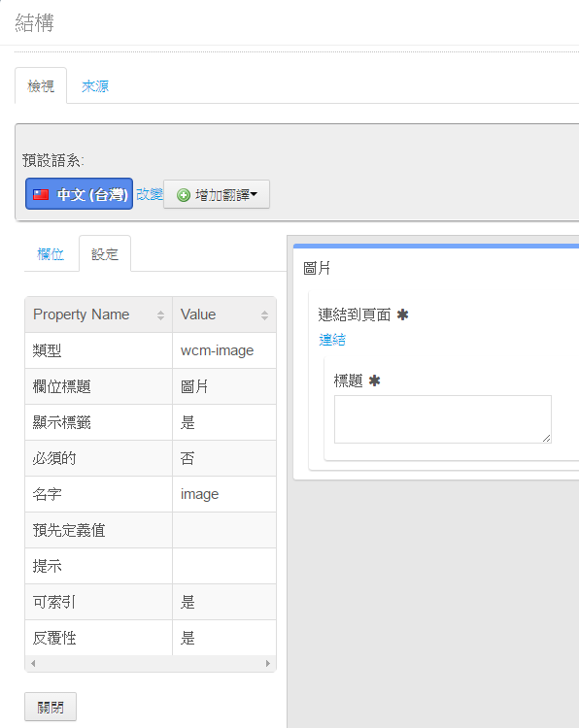Click the textarea resize handle
This screenshot has width=579, height=728.
coord(547,438)
